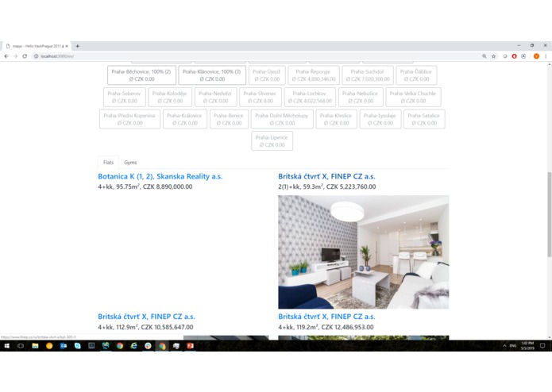Select the Praha-Nebušice district button
Image resolution: width=552 pixels, height=392 pixels.
coord(361,97)
